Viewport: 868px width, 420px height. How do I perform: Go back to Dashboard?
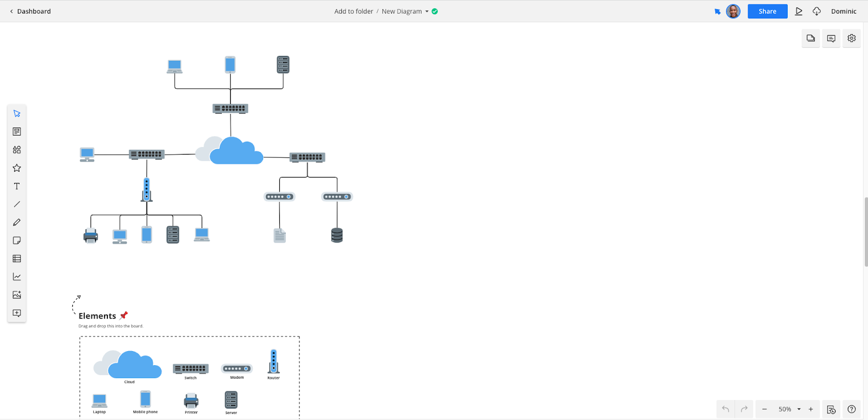tap(30, 11)
